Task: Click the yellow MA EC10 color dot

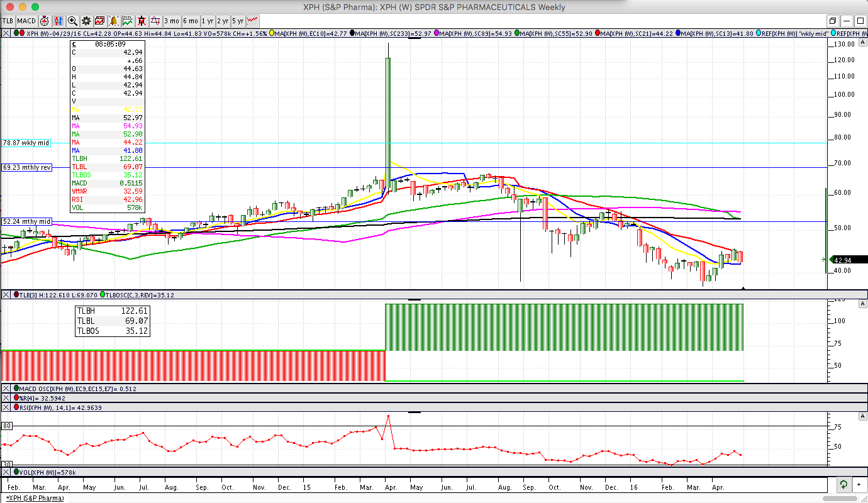Action: [272, 33]
